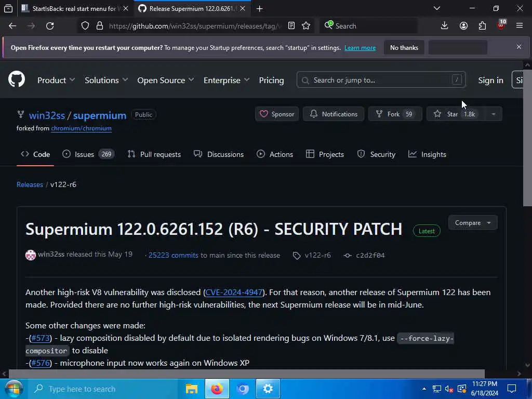532x399 pixels.
Task: Open chromium/chromium upstream link
Action: [x=82, y=128]
